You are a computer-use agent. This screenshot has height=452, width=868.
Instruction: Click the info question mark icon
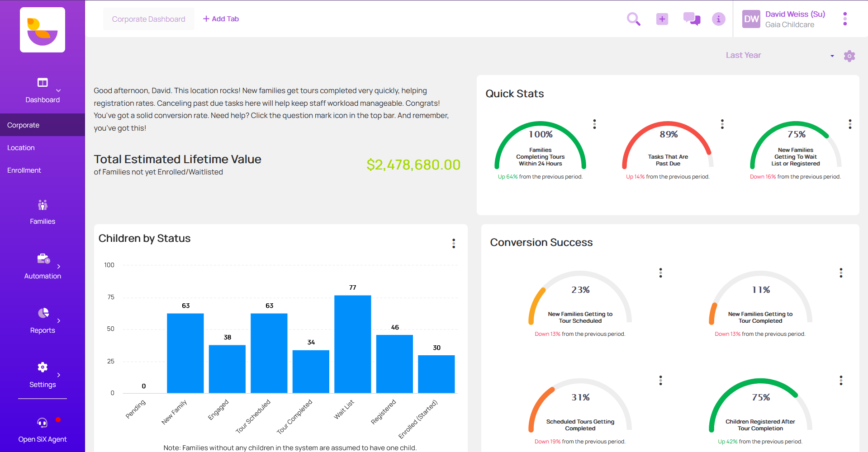point(718,19)
